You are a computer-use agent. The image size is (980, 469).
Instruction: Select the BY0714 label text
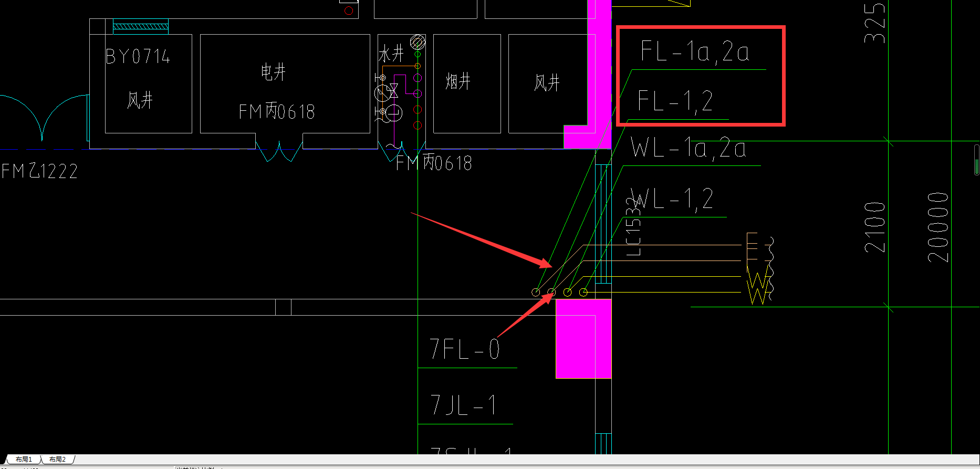coord(138,56)
